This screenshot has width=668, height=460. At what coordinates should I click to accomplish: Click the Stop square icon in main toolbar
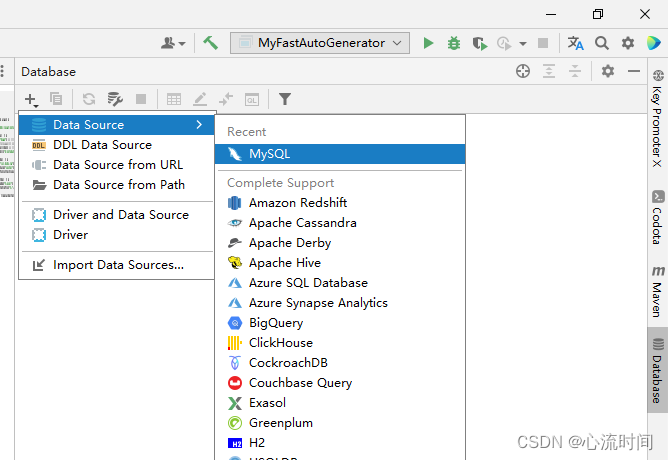[543, 43]
